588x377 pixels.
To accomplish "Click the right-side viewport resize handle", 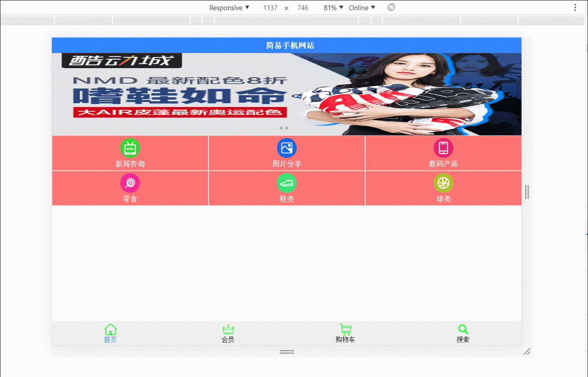I will pos(527,192).
